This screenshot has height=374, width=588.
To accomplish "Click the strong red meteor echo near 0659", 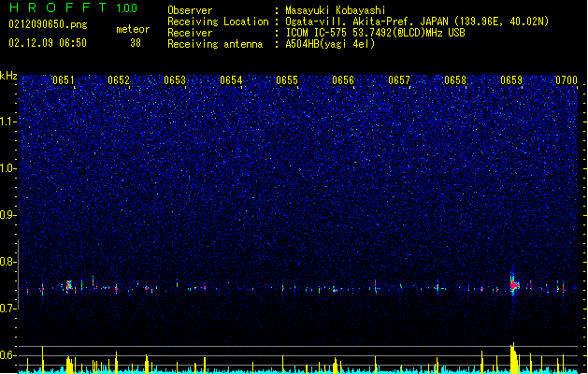I will click(514, 285).
